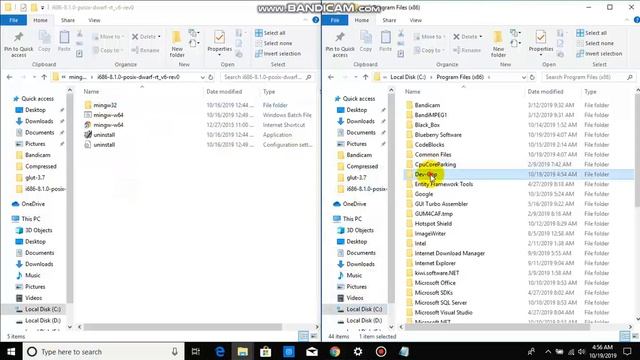Screen dimensions: 640x360
Task: Click Rename in right window ribbon
Action: tap(467, 50)
